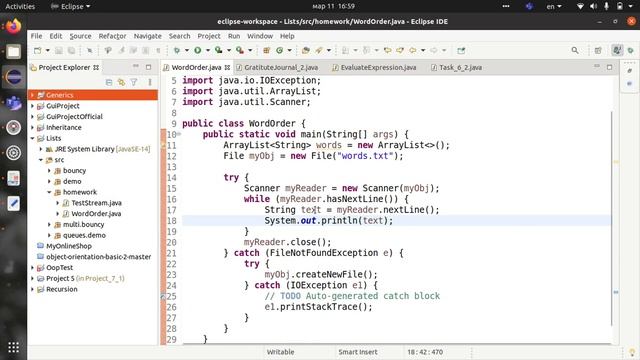Switch to the Debug perspective icon
The height and width of the screenshot is (360, 640).
click(x=631, y=51)
